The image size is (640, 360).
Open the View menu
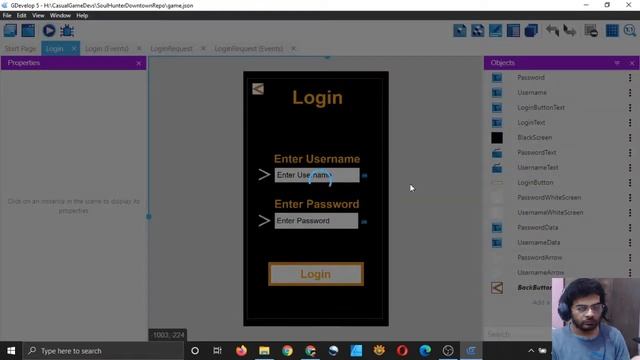(38, 16)
